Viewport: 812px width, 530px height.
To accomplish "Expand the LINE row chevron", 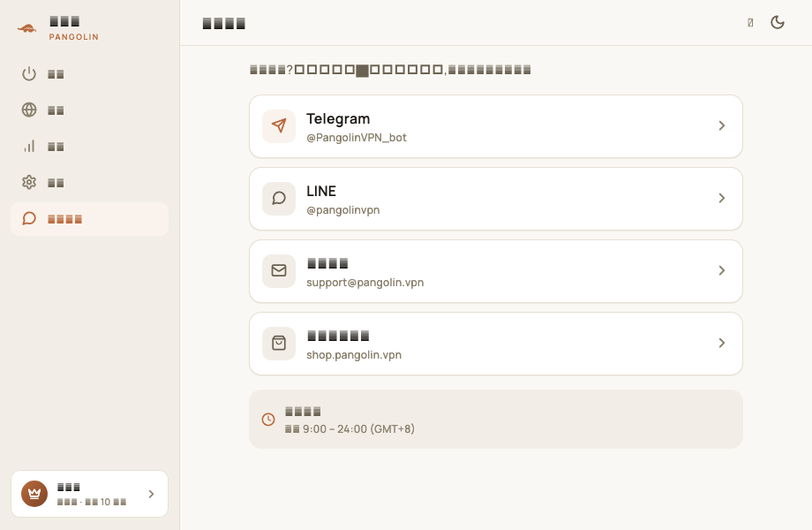I will pos(721,199).
